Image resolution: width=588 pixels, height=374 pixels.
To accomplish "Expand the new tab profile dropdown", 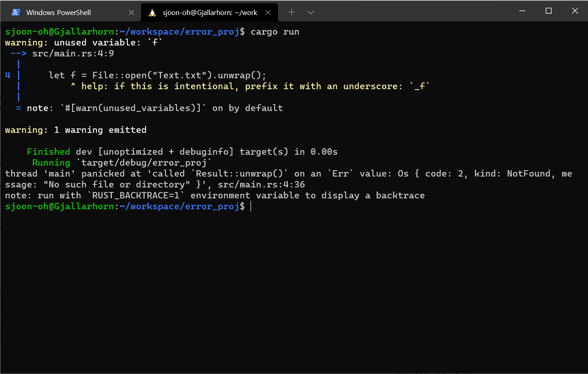I will pyautogui.click(x=311, y=12).
